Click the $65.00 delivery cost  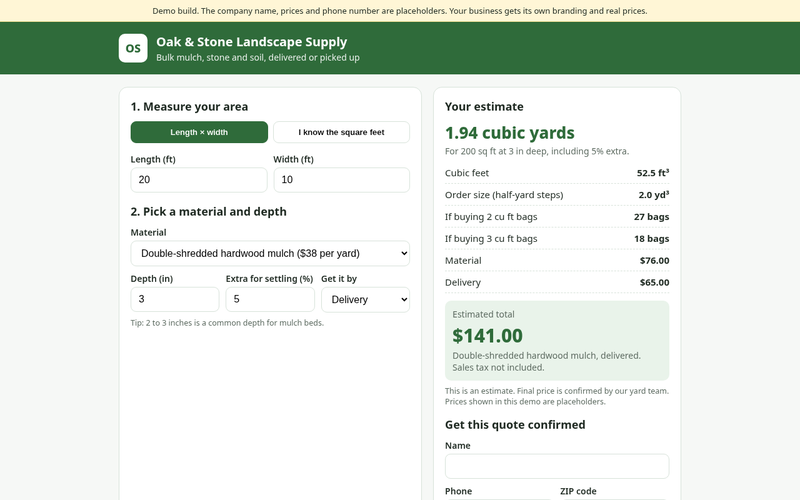click(x=655, y=283)
